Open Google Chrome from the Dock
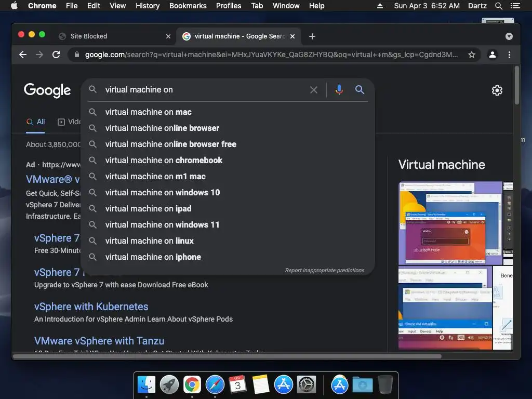532x399 pixels. [x=192, y=385]
